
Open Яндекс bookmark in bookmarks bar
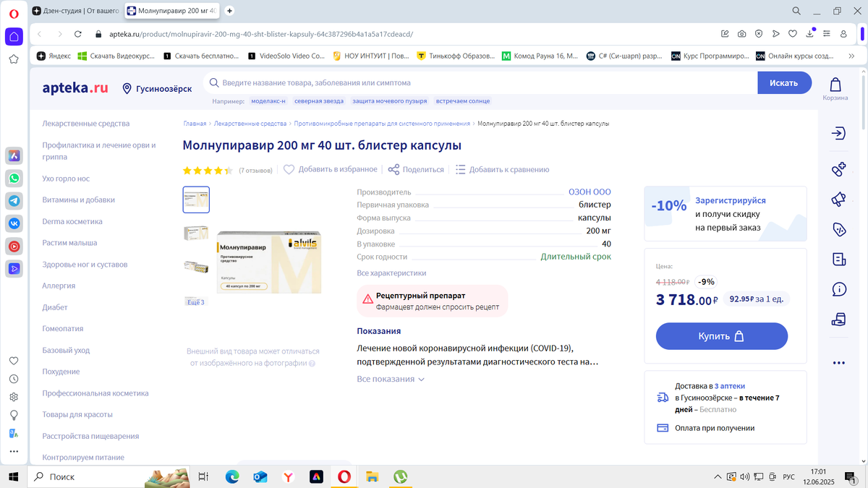[x=54, y=56]
